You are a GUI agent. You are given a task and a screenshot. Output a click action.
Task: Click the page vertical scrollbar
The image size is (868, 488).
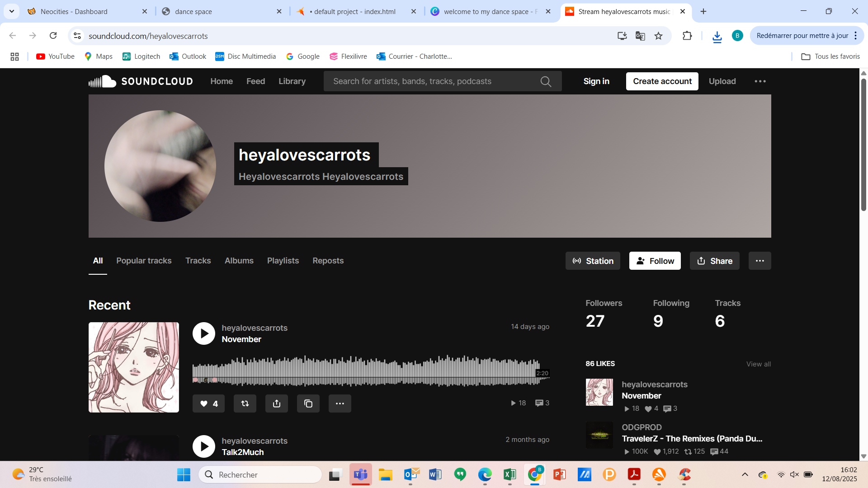[x=863, y=145]
